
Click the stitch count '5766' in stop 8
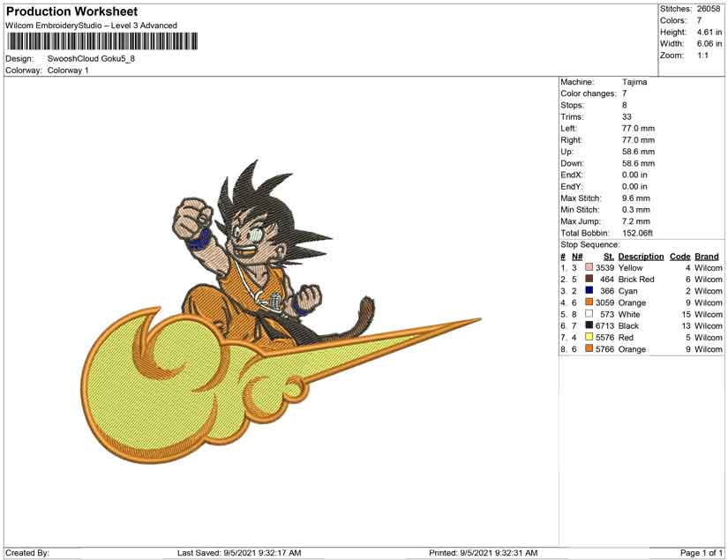click(605, 349)
